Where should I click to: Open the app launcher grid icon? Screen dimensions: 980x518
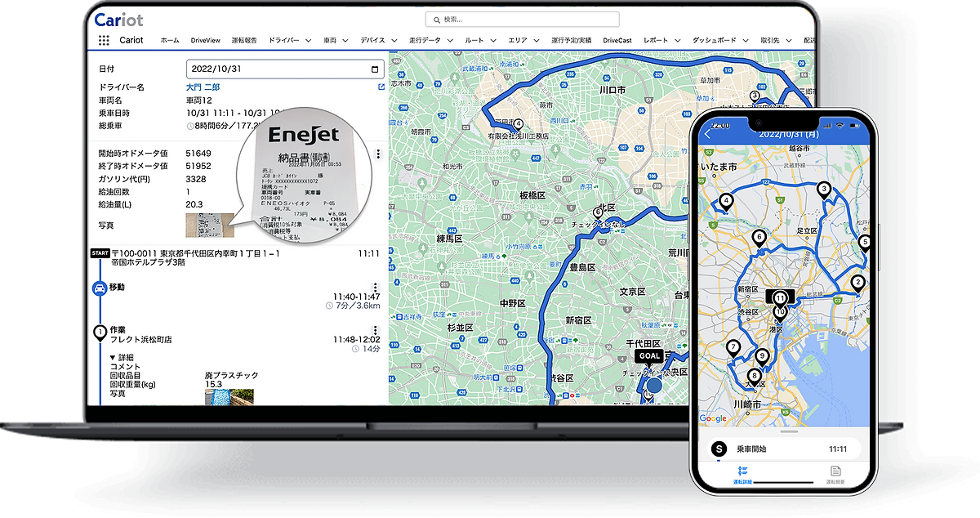104,40
